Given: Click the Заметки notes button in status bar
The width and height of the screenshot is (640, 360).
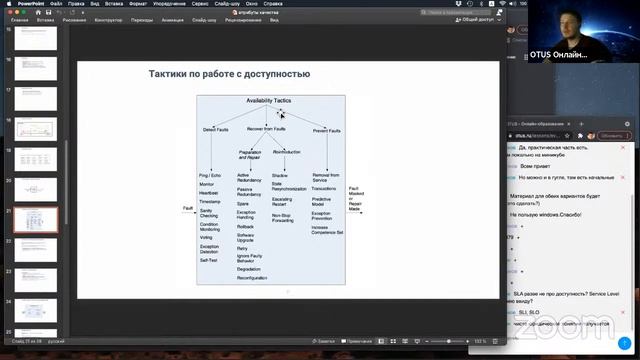Looking at the screenshot, I should [x=324, y=341].
